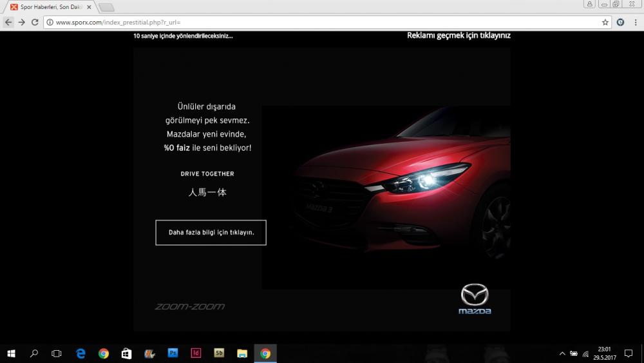Click the zoom-zoom slogan logo
Screen dimensions: 644x363
pos(190,306)
